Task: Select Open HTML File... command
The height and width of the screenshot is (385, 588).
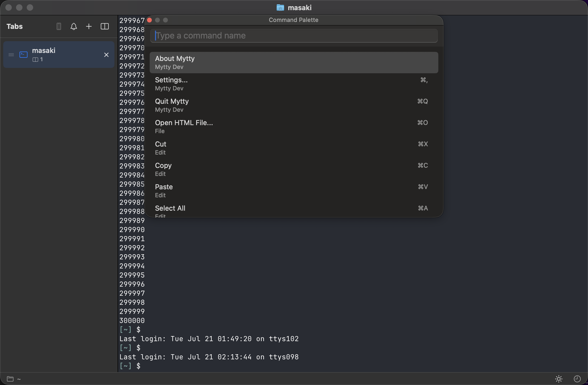Action: tap(294, 127)
